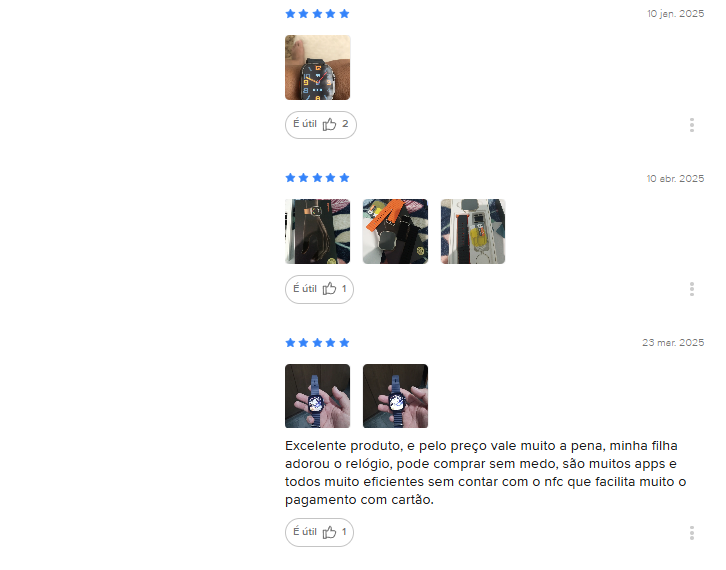Click the star rating of the 10 jan. 2025 review

317,14
